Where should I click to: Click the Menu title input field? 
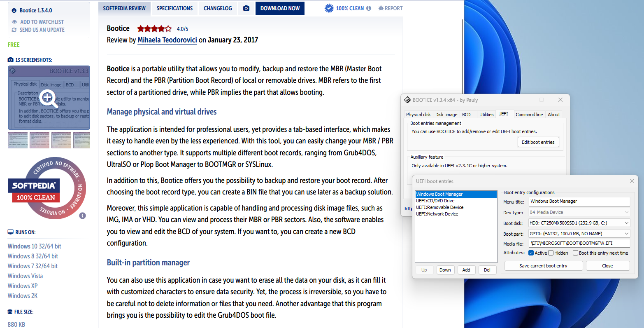click(579, 201)
